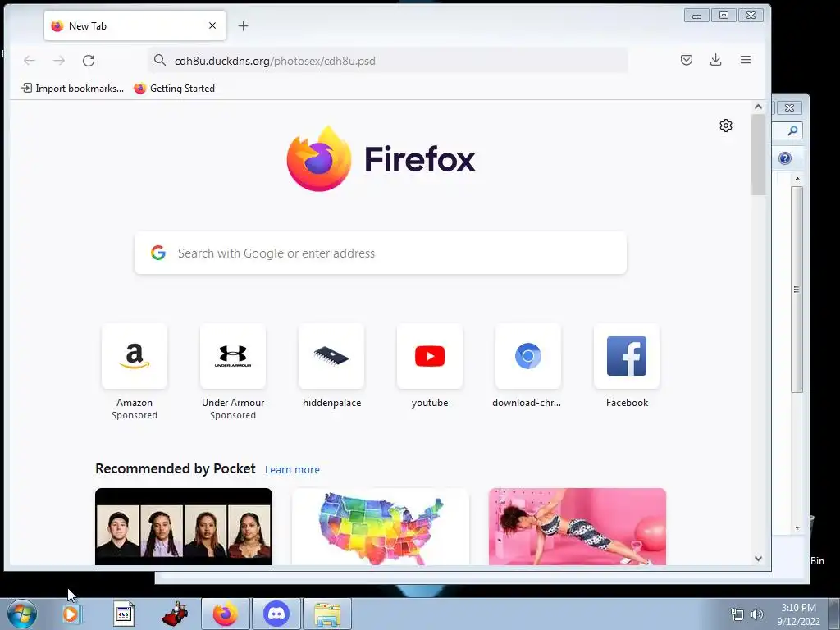Close the New Tab tab
Image resolution: width=840 pixels, height=630 pixels.
212,25
